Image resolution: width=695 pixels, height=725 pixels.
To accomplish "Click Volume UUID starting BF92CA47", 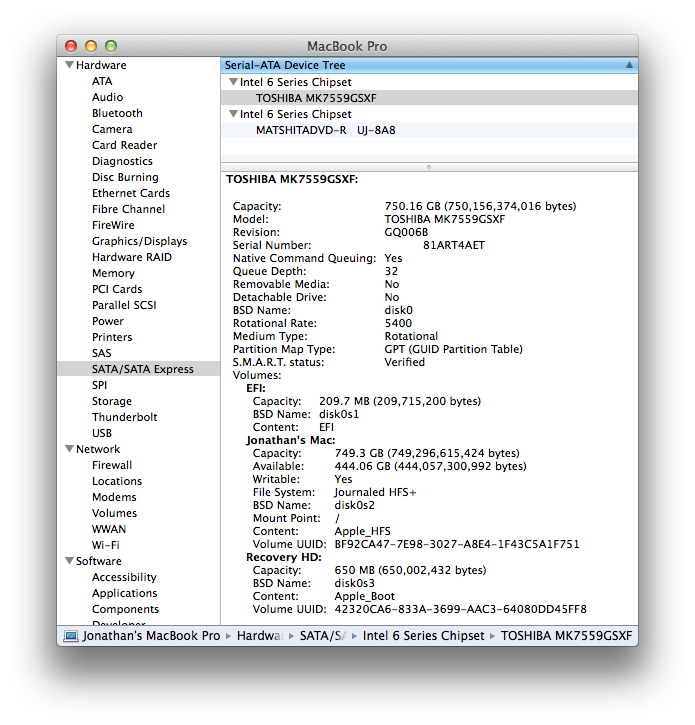I will point(456,544).
